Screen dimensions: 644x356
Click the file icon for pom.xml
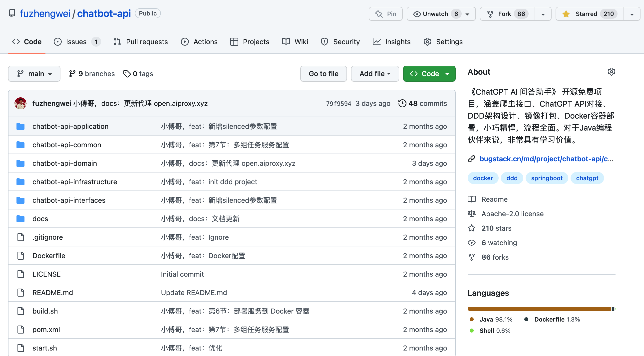(21, 330)
